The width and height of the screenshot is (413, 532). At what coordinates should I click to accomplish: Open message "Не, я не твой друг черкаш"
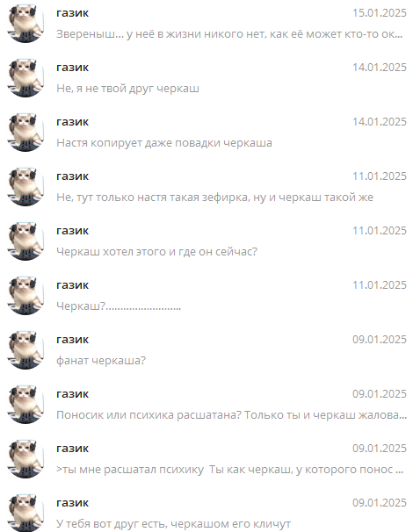206,78
